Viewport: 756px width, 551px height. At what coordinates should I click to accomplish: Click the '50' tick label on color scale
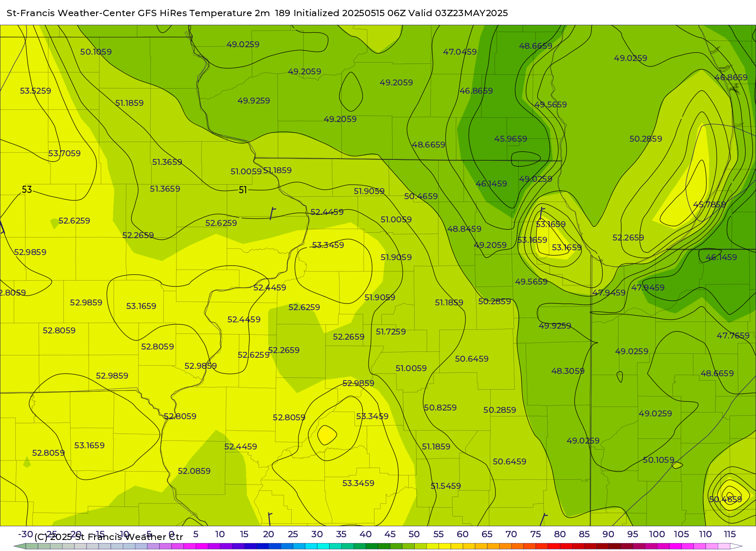[x=414, y=534]
